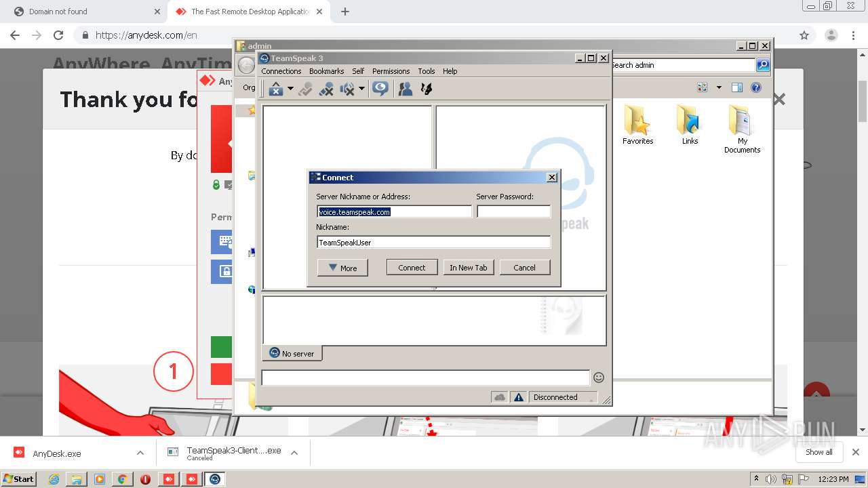Image resolution: width=868 pixels, height=488 pixels.
Task: Click the Cancel button in Connect dialog
Action: click(x=524, y=268)
